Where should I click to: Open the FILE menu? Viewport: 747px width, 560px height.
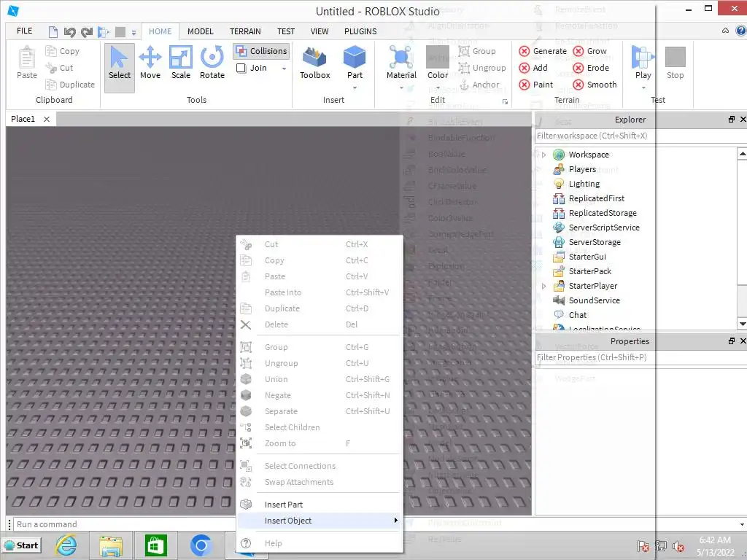pyautogui.click(x=24, y=31)
